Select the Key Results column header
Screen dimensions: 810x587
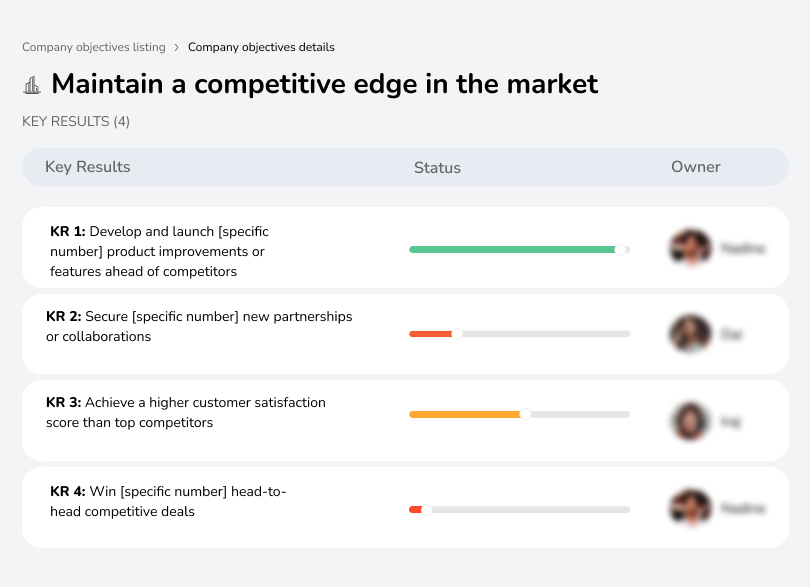click(x=87, y=167)
